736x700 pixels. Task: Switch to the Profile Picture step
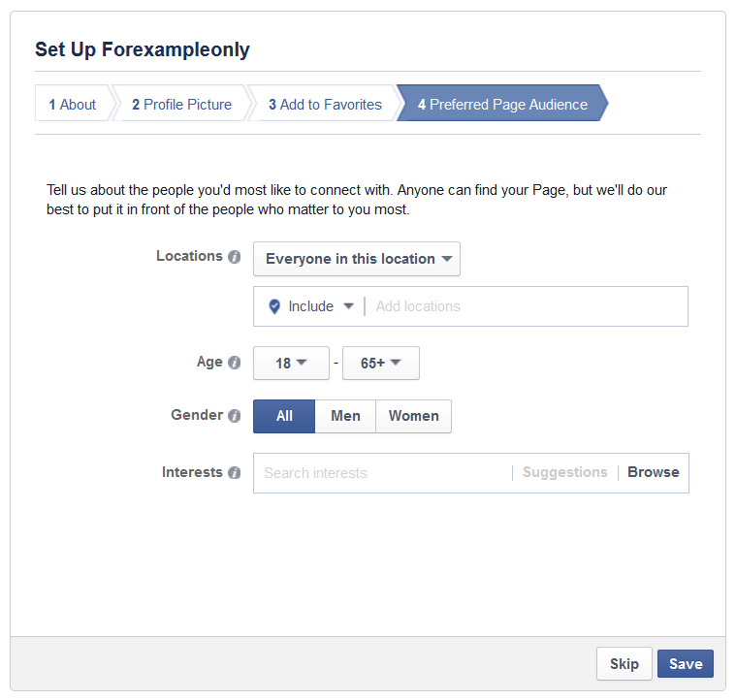click(x=181, y=105)
